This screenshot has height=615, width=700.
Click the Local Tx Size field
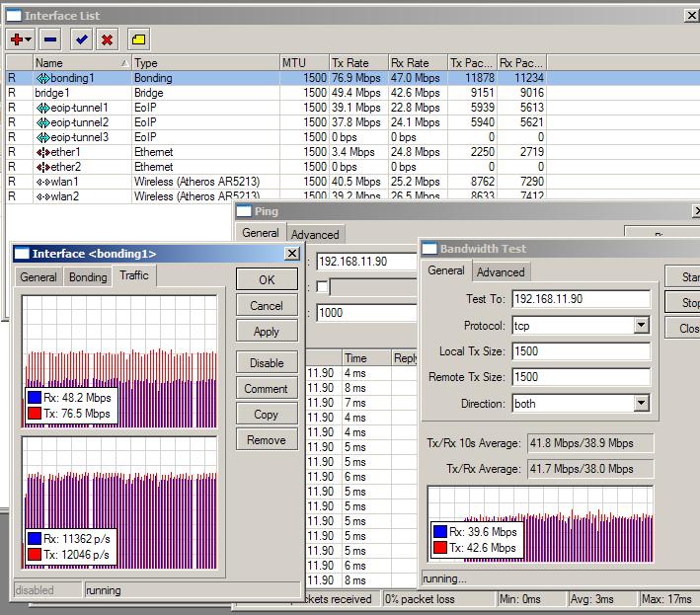[581, 351]
